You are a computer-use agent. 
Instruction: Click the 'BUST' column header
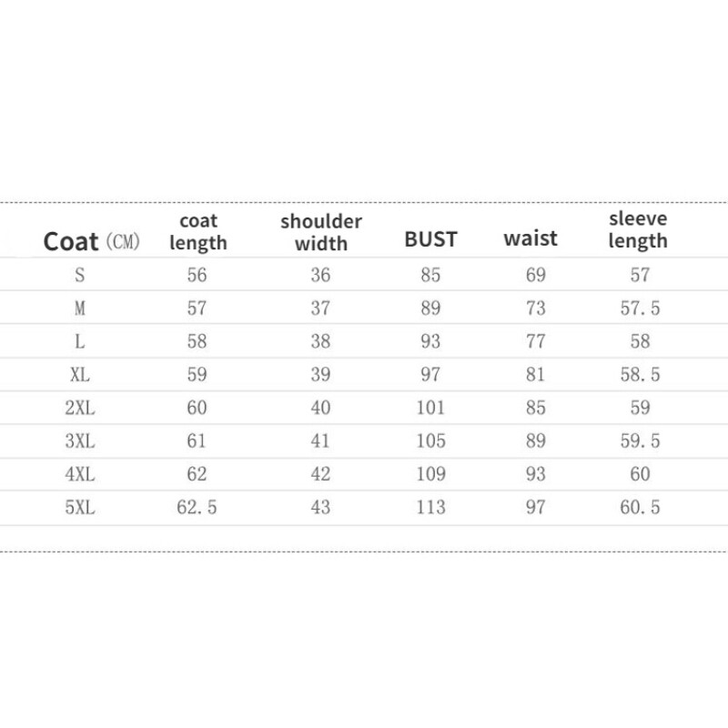[x=430, y=240]
